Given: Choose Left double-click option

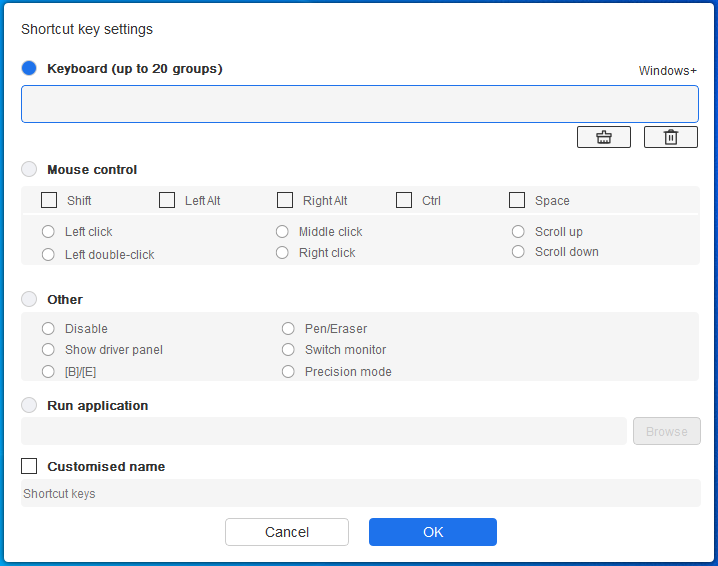Looking at the screenshot, I should pyautogui.click(x=48, y=255).
